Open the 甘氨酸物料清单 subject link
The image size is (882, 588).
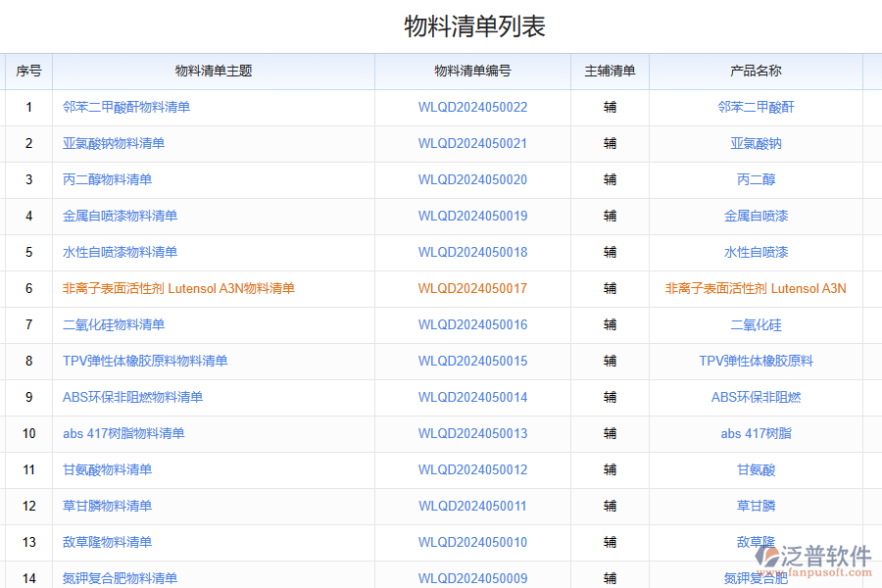pos(107,469)
